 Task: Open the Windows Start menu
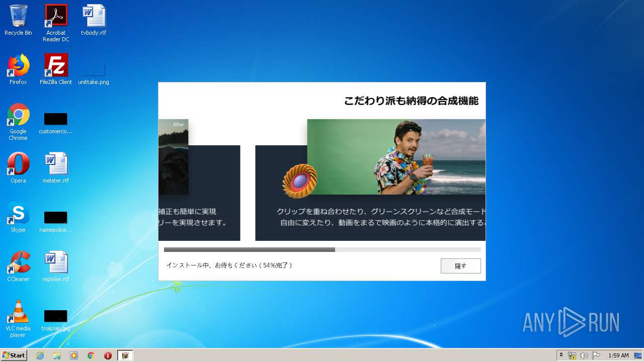coord(14,355)
